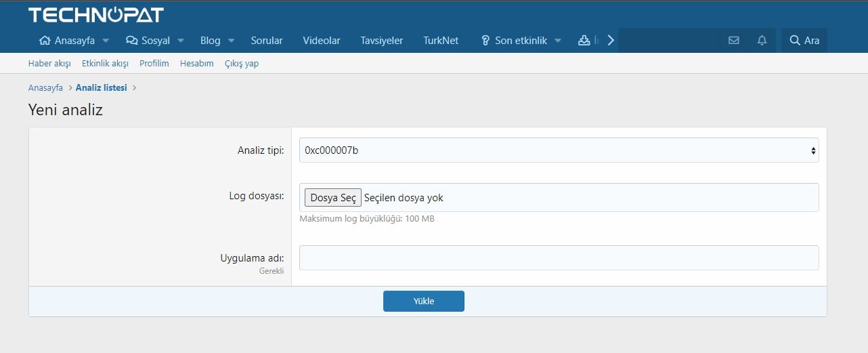Go to Sorular section

(267, 41)
